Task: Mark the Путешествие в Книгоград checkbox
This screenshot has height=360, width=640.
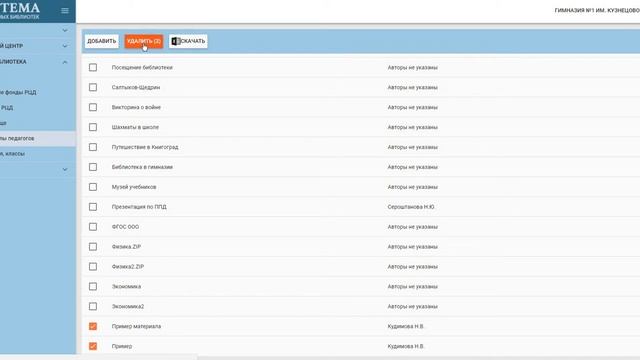Action: (93, 147)
